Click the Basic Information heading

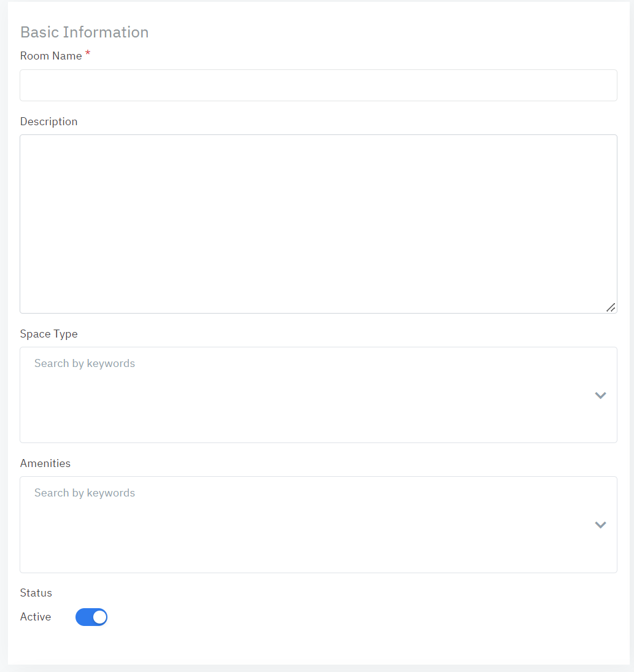[x=84, y=32]
